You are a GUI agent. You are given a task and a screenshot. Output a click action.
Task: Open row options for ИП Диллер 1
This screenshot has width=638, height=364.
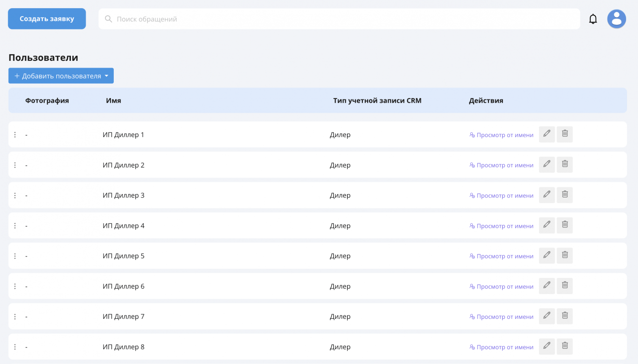pos(15,135)
